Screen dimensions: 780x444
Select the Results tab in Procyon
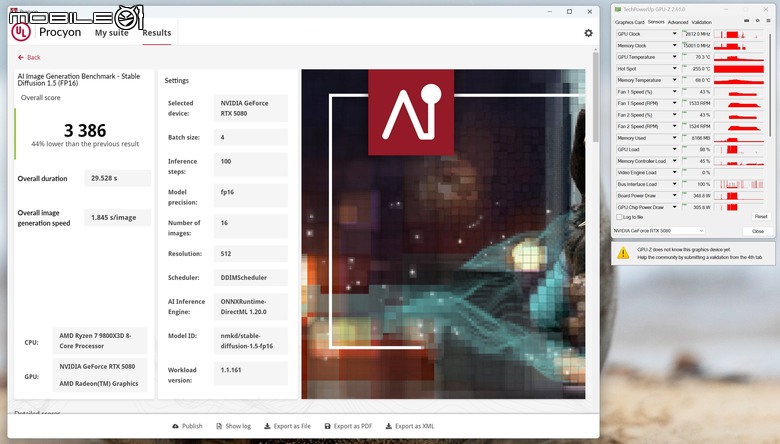click(157, 33)
